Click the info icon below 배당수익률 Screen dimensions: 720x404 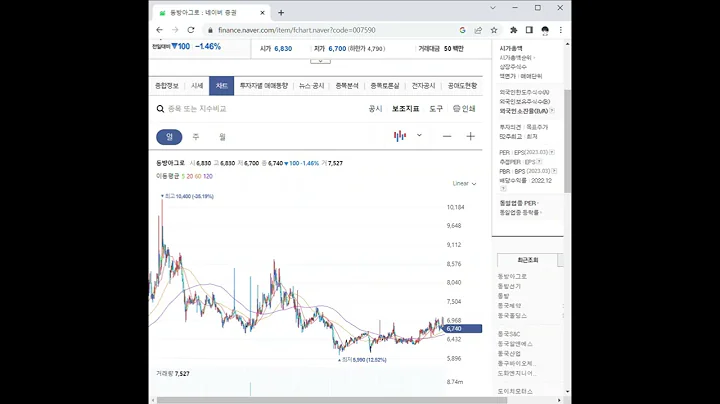coord(503,188)
